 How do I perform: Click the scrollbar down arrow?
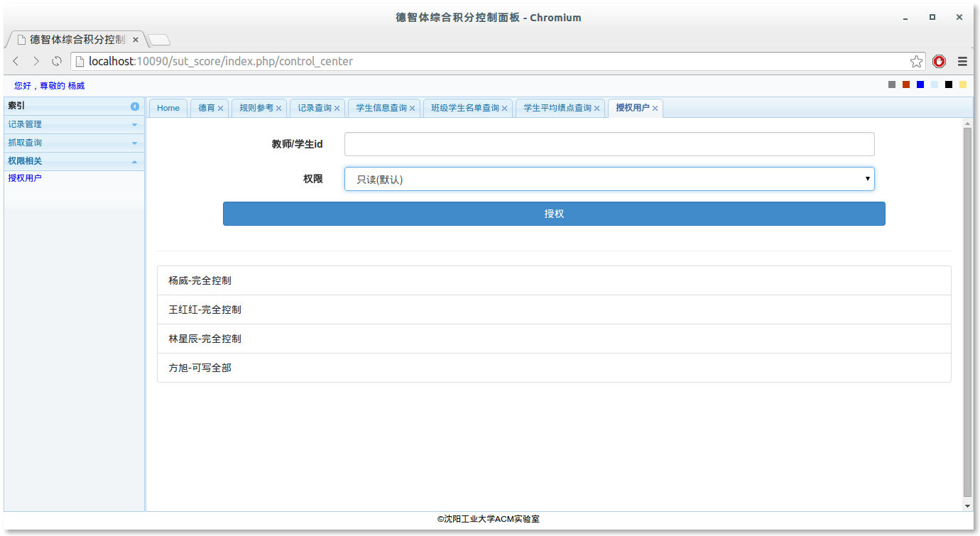coord(967,505)
